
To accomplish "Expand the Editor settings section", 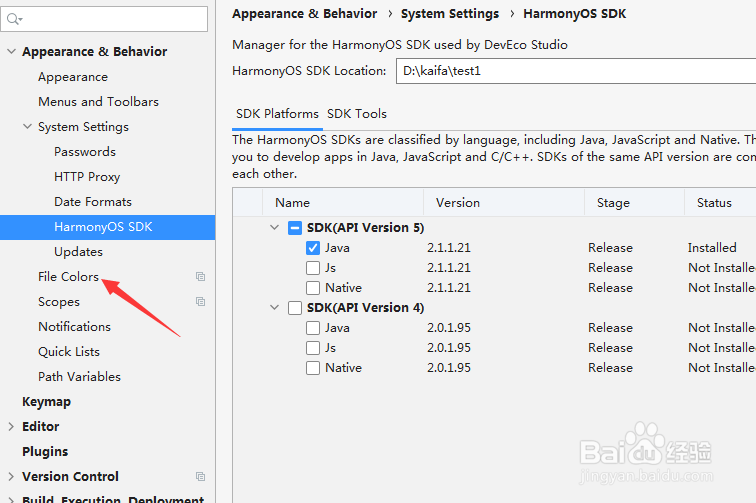I will [x=11, y=427].
